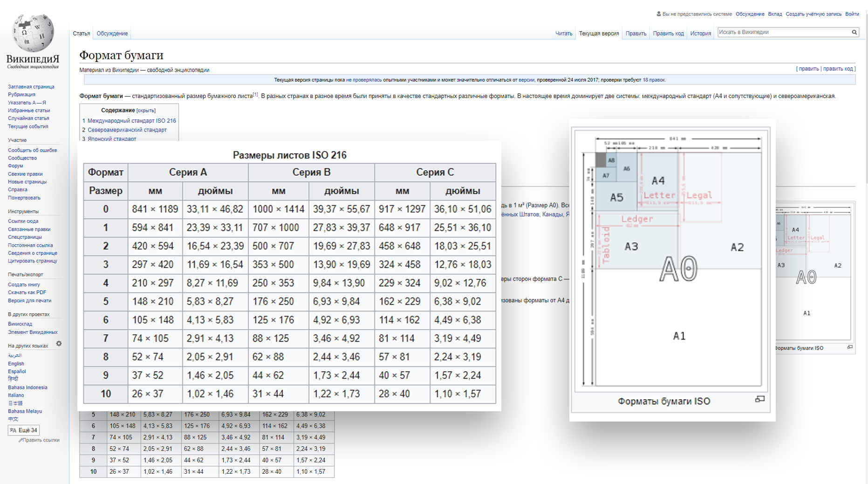This screenshot has width=868, height=484.
Task: Jump to 'Международный стандарт ISO 216' section
Action: pyautogui.click(x=131, y=121)
